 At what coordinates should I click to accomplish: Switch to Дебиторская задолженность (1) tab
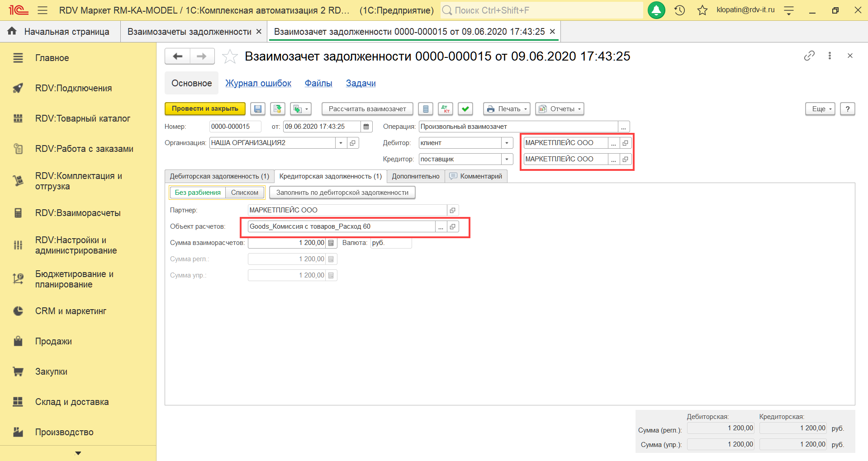click(219, 176)
